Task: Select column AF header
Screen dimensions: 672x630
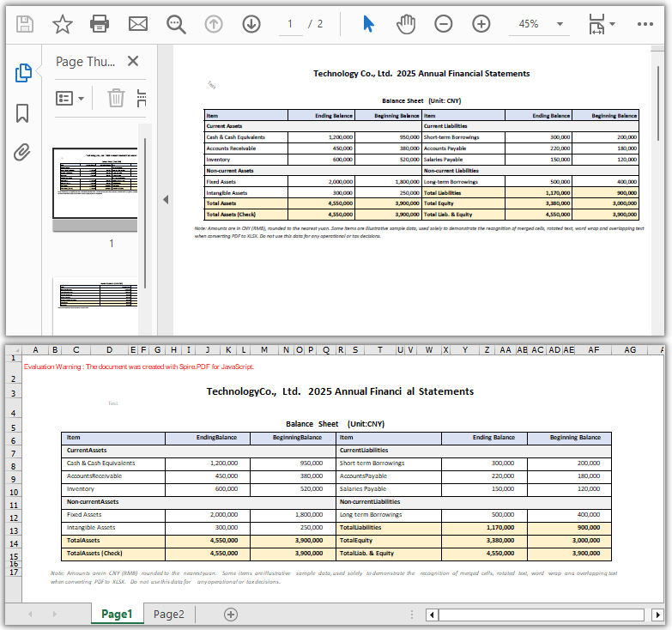Action: (x=593, y=349)
